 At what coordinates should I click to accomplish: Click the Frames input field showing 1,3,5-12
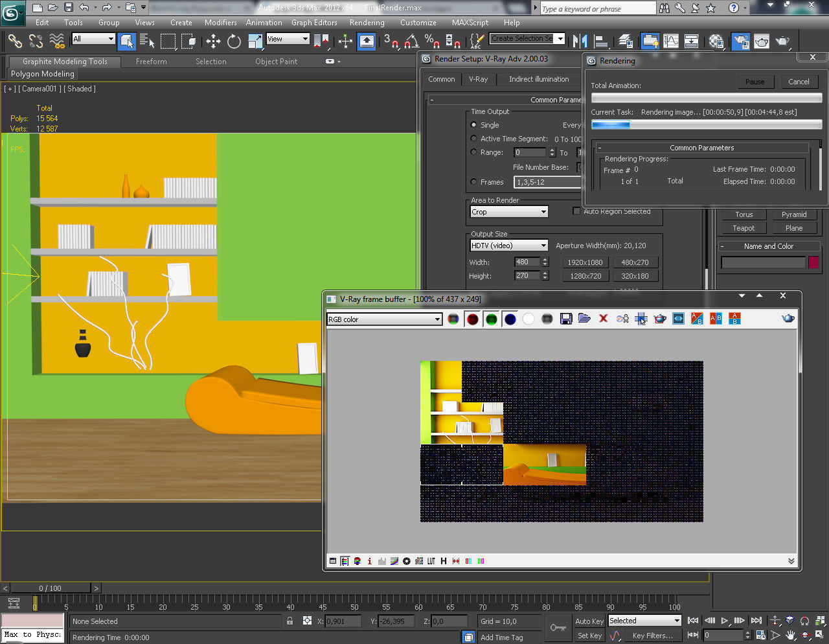tap(549, 182)
